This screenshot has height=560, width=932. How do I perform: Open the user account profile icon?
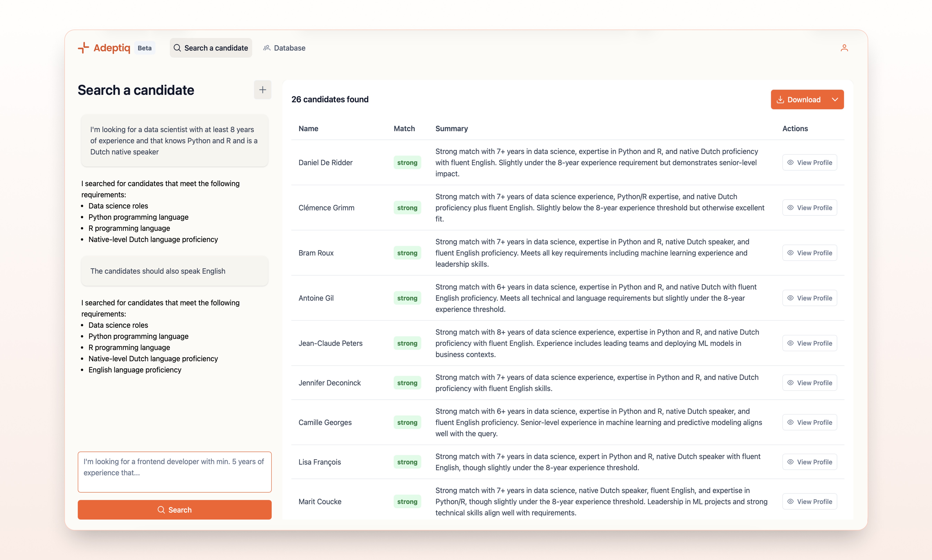click(x=844, y=48)
